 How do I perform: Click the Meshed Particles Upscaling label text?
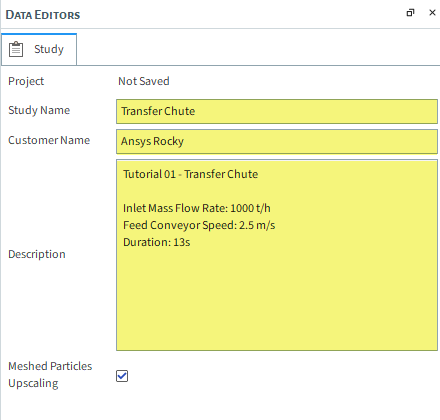(x=50, y=375)
